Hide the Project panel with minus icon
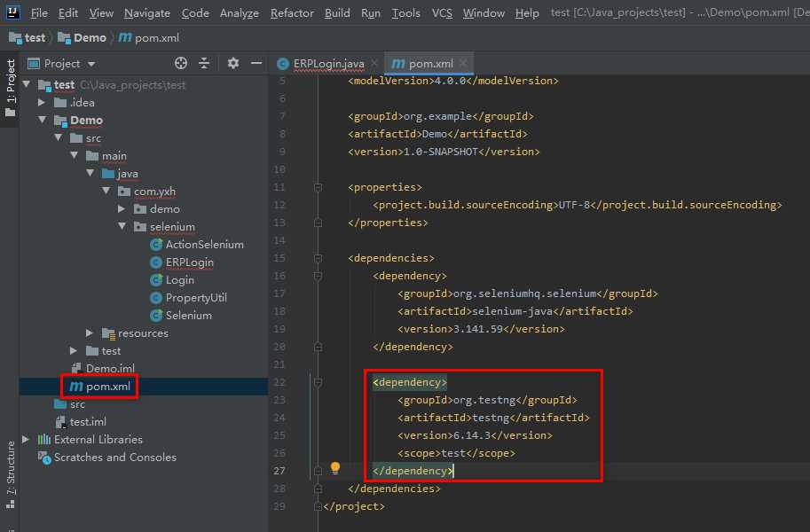The height and width of the screenshot is (532, 810). [x=256, y=63]
